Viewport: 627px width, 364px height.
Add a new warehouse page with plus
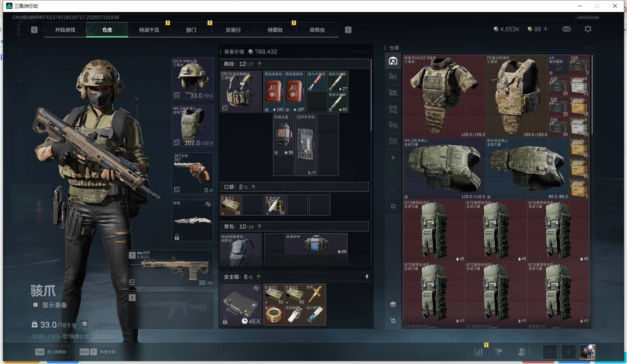coord(393,157)
